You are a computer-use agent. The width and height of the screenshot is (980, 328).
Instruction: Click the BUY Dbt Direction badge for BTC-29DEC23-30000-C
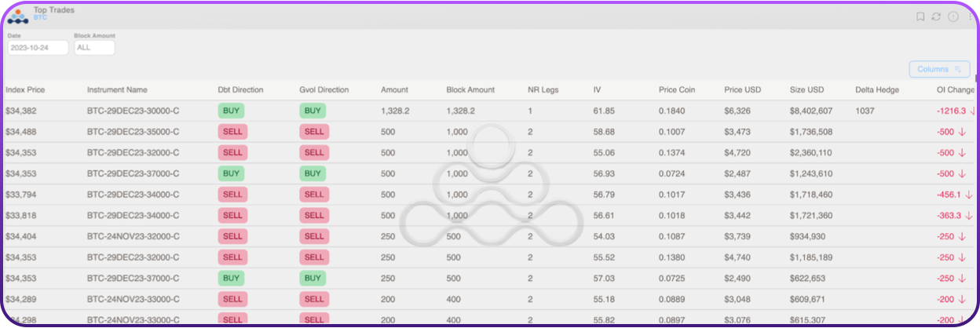point(232,111)
